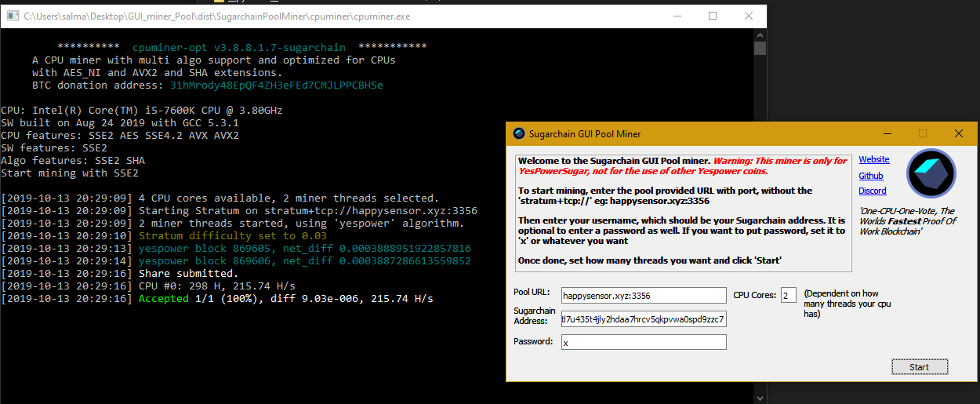Screen dimensions: 980x404
Task: Focus the Sugarchain Address input field
Action: pyautogui.click(x=644, y=319)
